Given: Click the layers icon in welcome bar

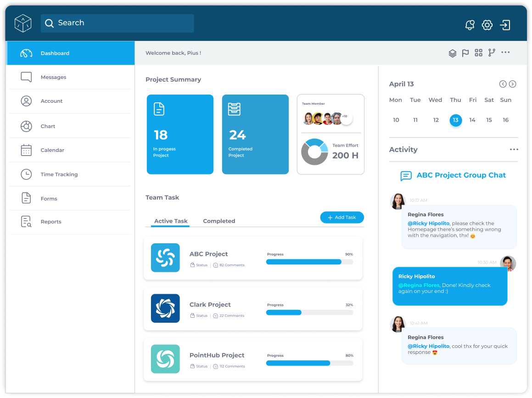Looking at the screenshot, I should 452,53.
